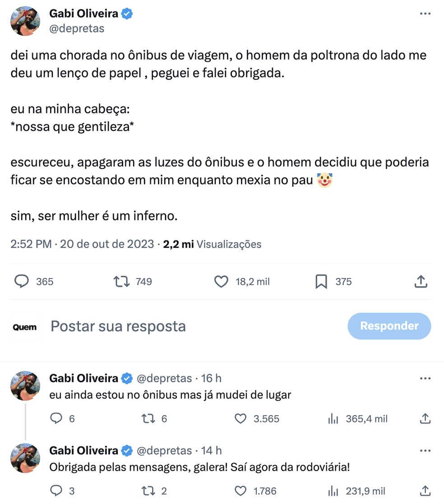Screen dimensions: 444x504
Task: Share the main tweet via the share icon
Action: (x=421, y=281)
